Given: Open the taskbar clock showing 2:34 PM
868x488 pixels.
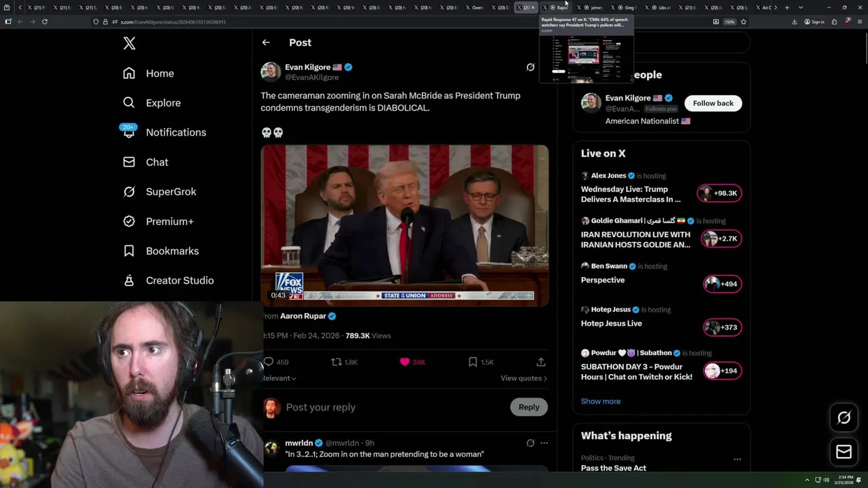Looking at the screenshot, I should pyautogui.click(x=845, y=479).
